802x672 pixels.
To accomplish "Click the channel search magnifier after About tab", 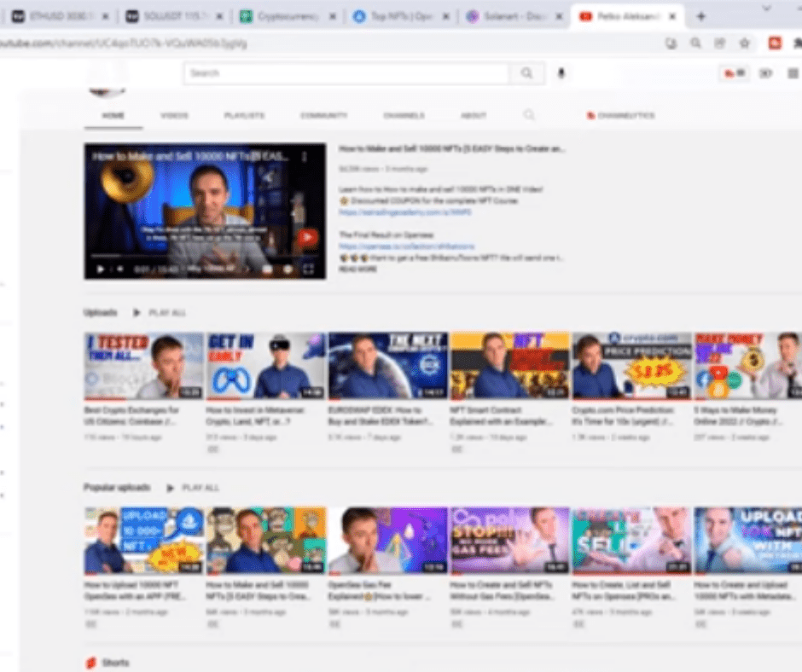I will pos(529,115).
